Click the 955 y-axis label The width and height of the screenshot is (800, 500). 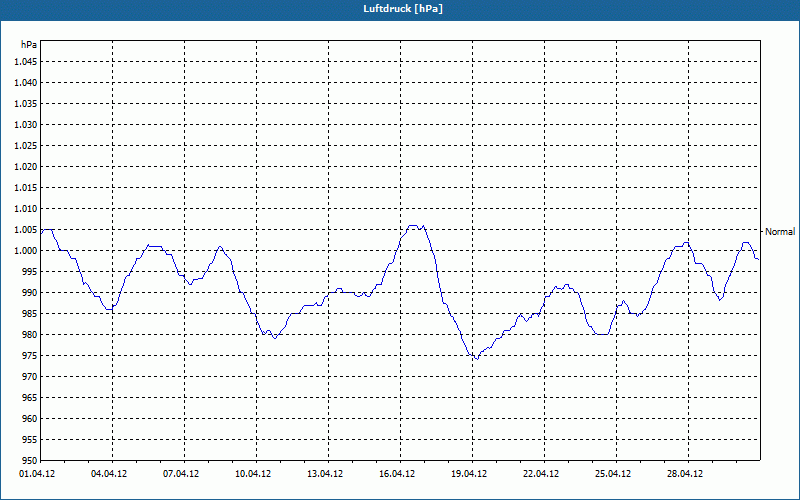pyautogui.click(x=30, y=440)
